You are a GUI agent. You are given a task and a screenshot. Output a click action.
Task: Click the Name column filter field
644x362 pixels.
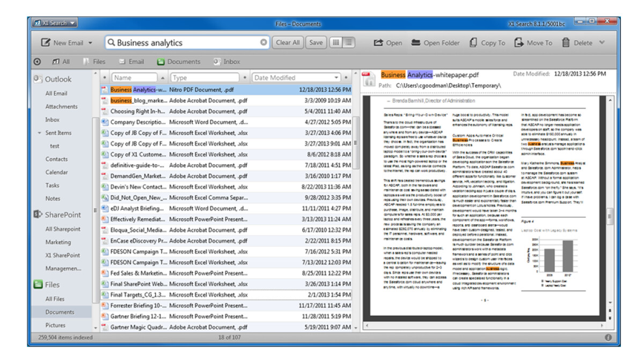point(134,78)
